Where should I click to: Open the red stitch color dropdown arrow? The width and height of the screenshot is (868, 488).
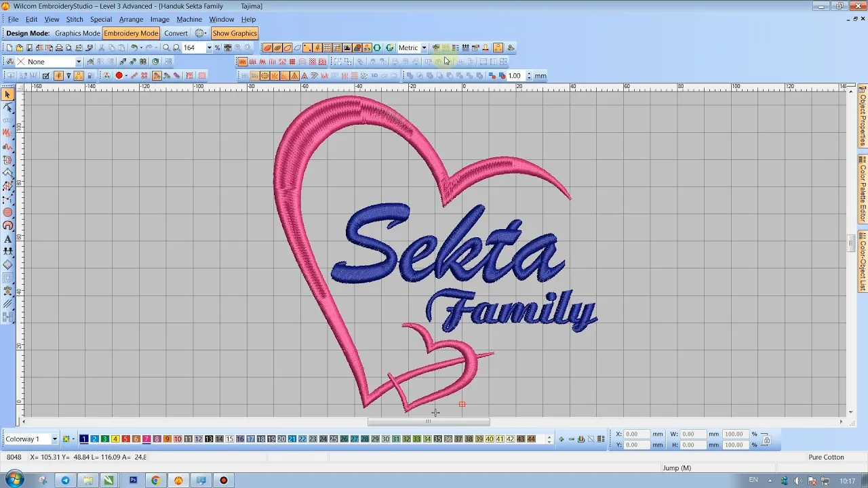click(x=126, y=76)
